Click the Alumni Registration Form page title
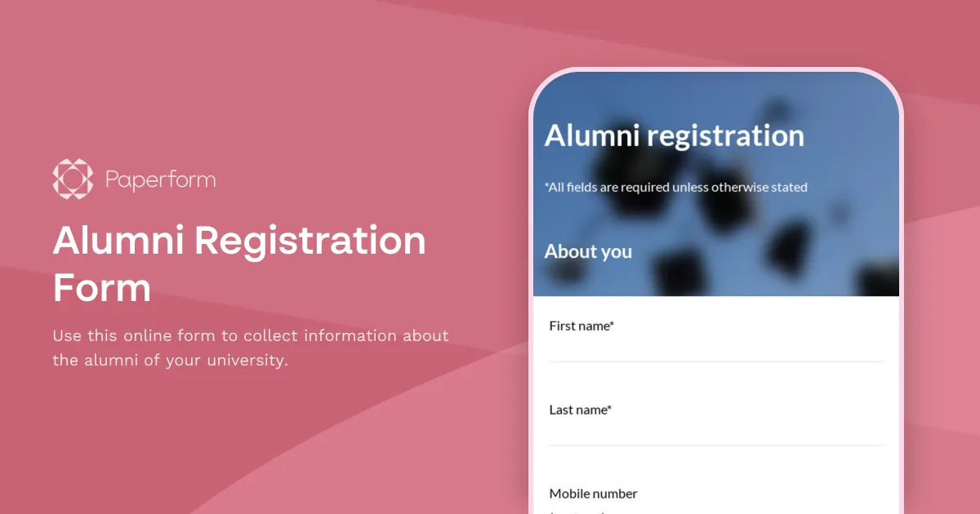Viewport: 980px width, 514px height. click(x=238, y=264)
